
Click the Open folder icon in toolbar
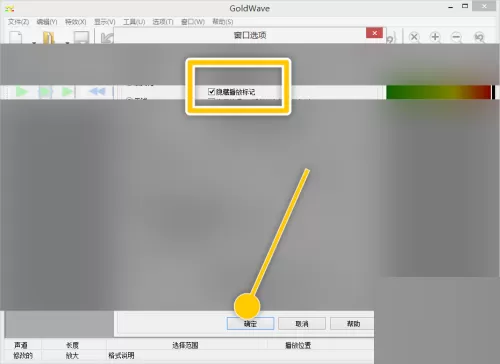tap(49, 37)
